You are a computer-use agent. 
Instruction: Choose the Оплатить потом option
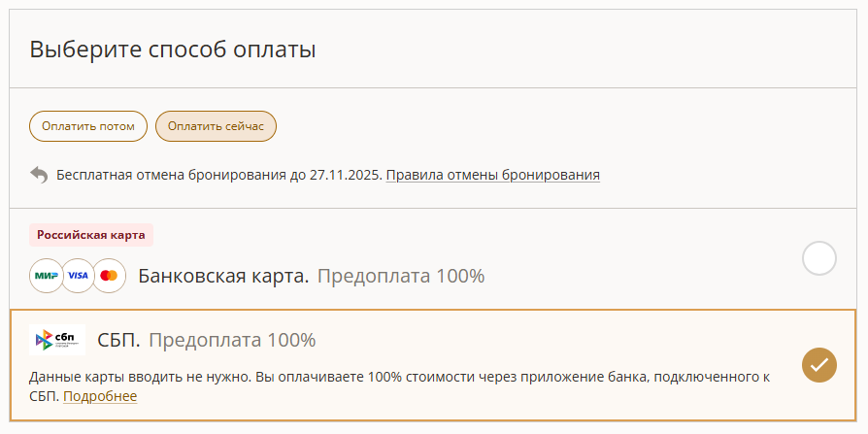pos(88,126)
